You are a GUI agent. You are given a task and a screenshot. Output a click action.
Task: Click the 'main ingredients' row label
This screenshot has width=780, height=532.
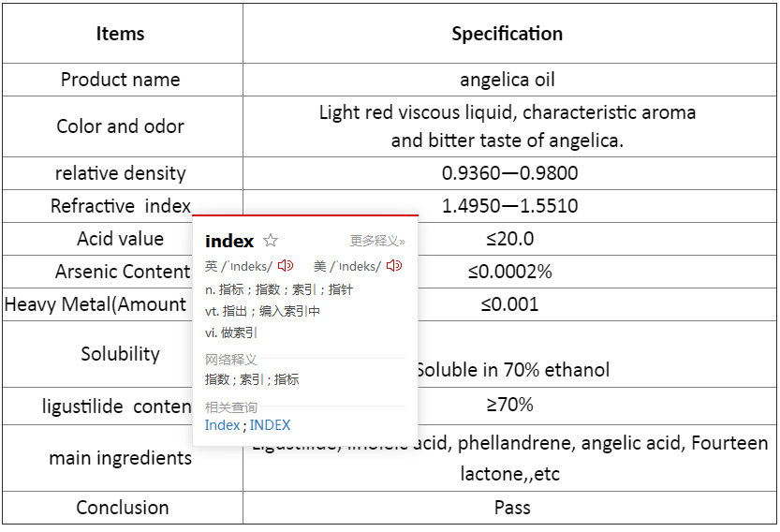click(x=121, y=458)
